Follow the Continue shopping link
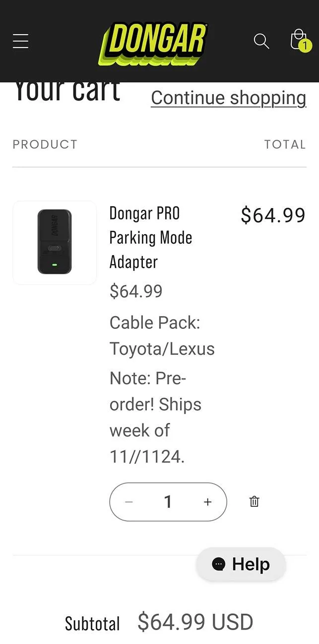319x644 pixels. point(229,98)
